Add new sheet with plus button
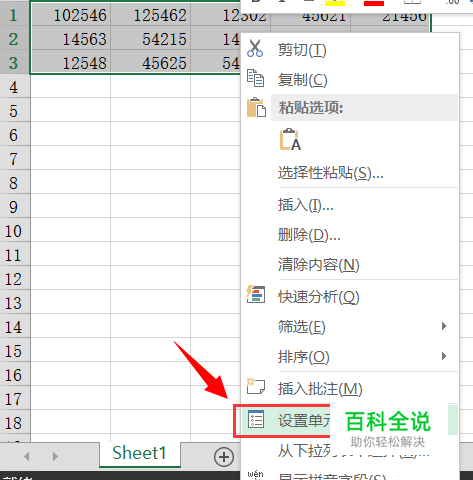Image resolution: width=473 pixels, height=480 pixels. point(224,457)
